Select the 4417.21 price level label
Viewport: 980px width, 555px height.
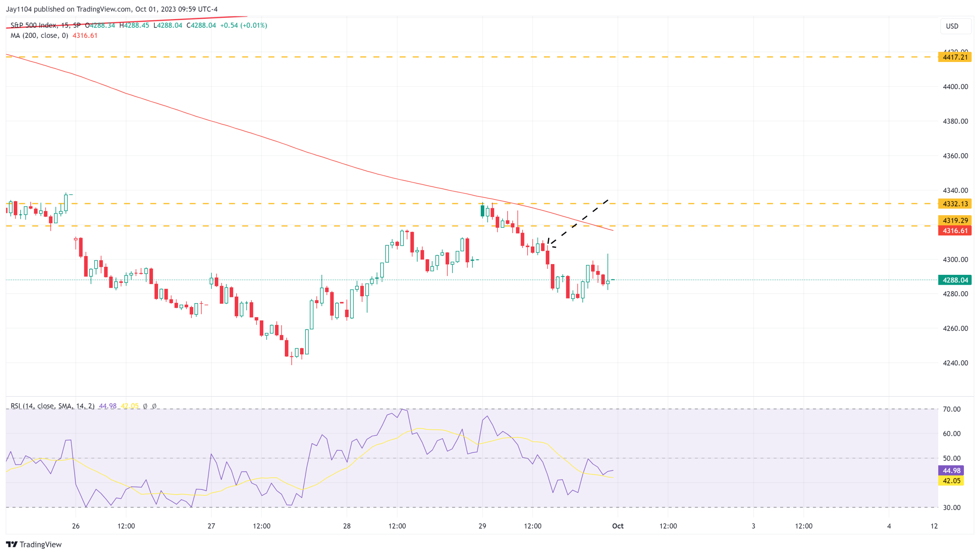click(955, 57)
